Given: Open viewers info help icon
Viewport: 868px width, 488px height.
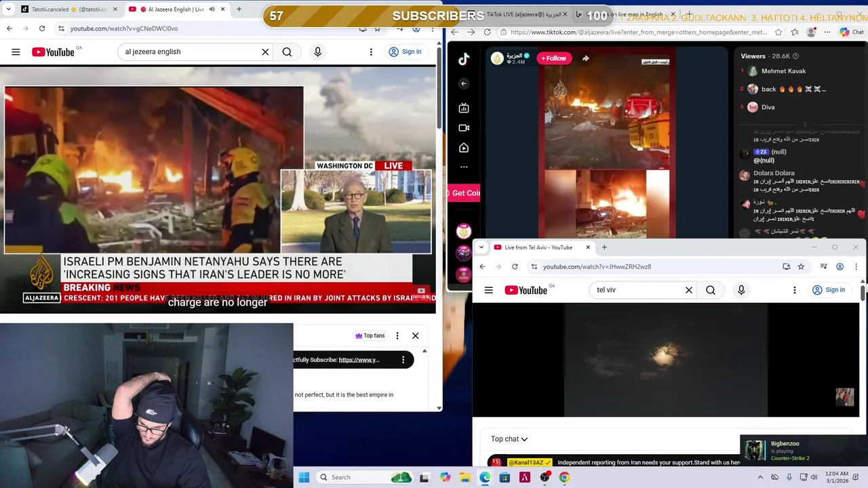Looking at the screenshot, I should click(x=795, y=56).
